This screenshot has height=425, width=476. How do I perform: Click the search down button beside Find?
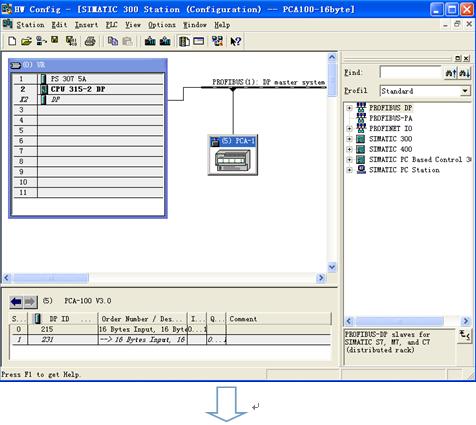pos(464,73)
